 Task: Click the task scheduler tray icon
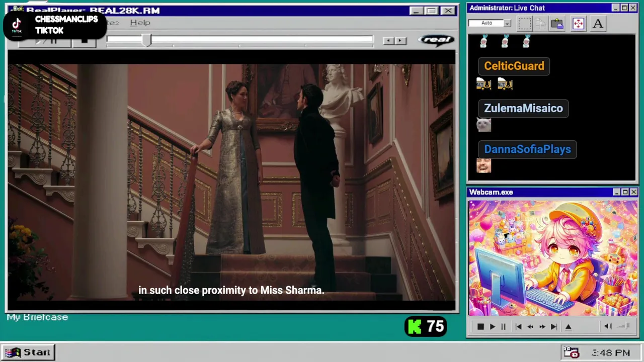[571, 352]
